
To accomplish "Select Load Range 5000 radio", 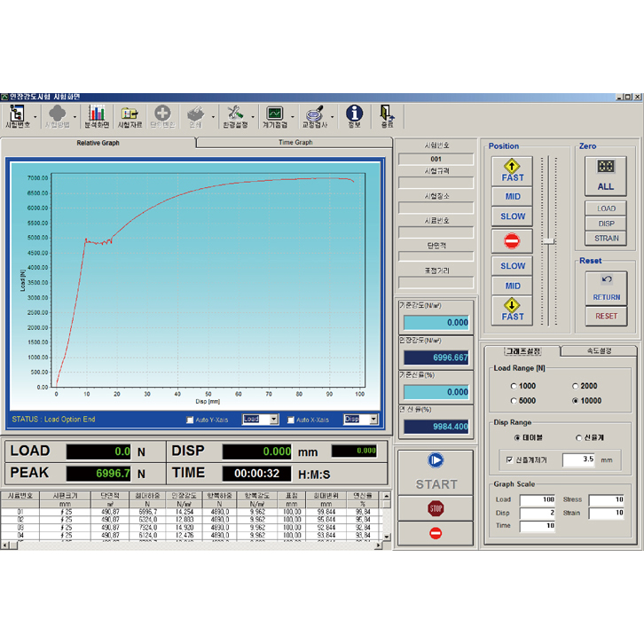I will (x=514, y=401).
